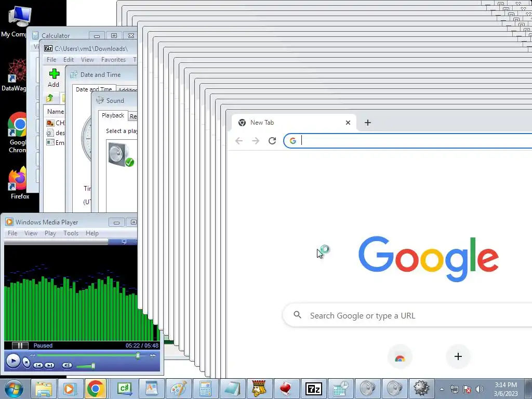Open the Action Center flag in tray
Image resolution: width=532 pixels, height=399 pixels.
(x=467, y=389)
